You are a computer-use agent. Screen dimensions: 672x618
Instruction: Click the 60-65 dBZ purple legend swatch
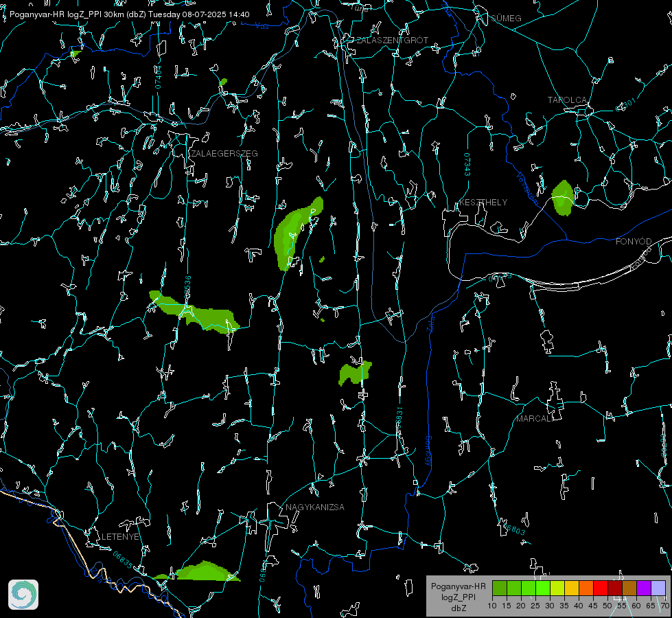pos(644,588)
